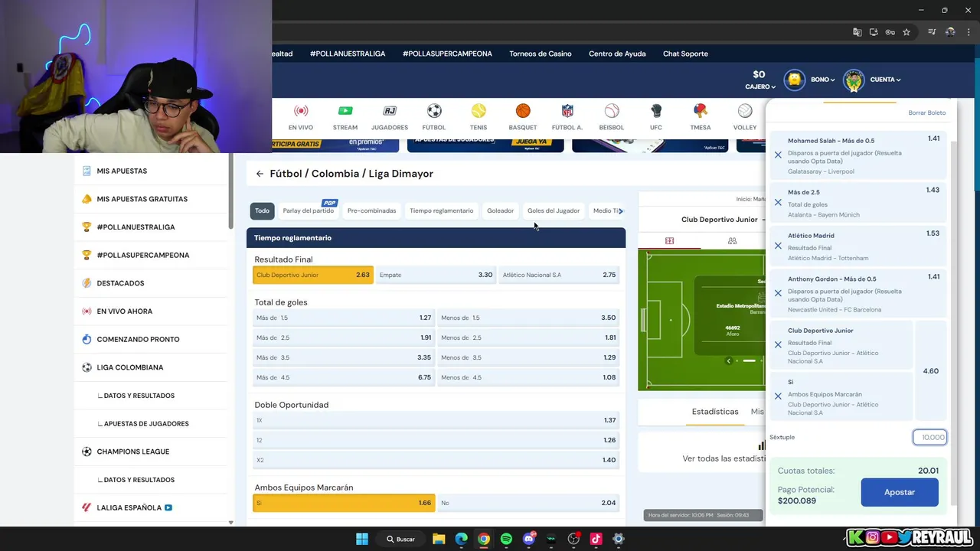The width and height of the screenshot is (980, 551).
Task: Select the VOLLEY volleyball icon
Action: tap(745, 111)
